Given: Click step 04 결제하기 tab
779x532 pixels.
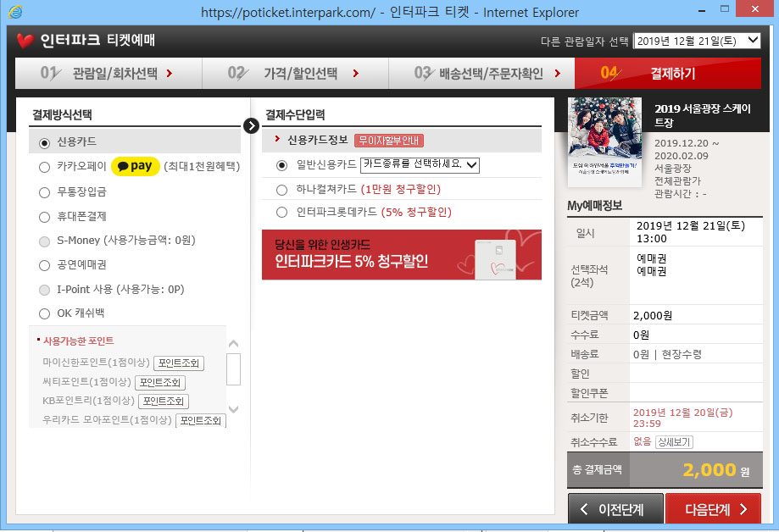Looking at the screenshot, I should [668, 74].
